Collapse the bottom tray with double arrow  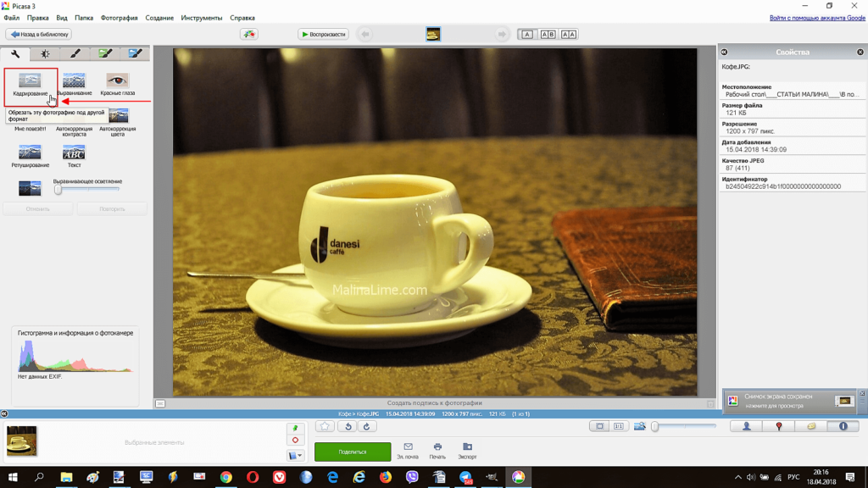[x=4, y=413]
